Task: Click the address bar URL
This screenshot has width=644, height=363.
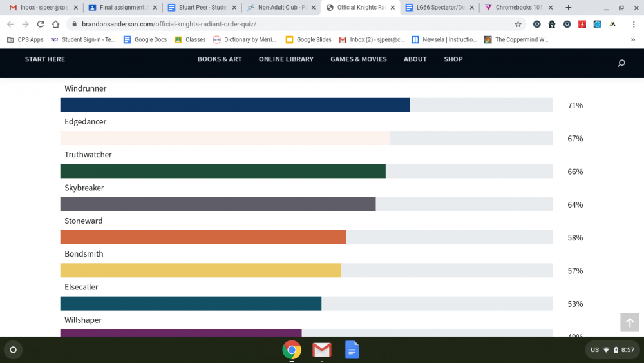Action: (x=169, y=25)
